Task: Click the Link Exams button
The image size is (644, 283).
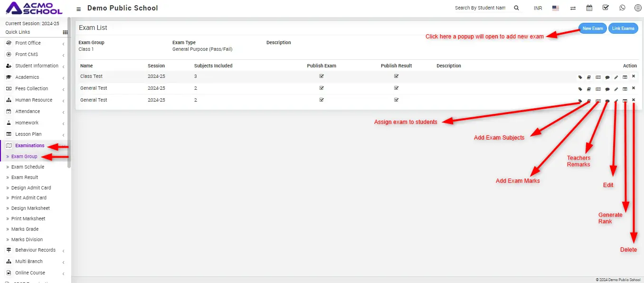Action: 623,28
